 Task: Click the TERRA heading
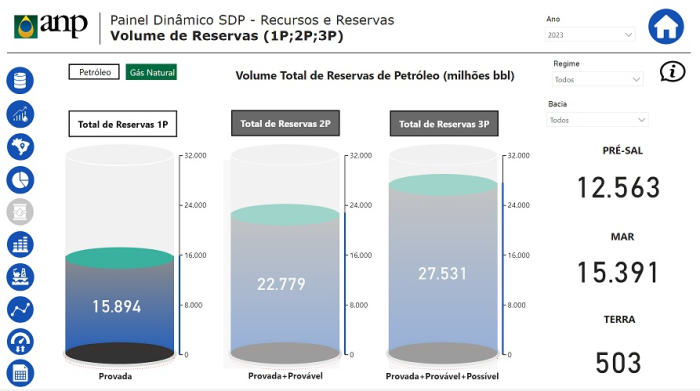pyautogui.click(x=619, y=319)
